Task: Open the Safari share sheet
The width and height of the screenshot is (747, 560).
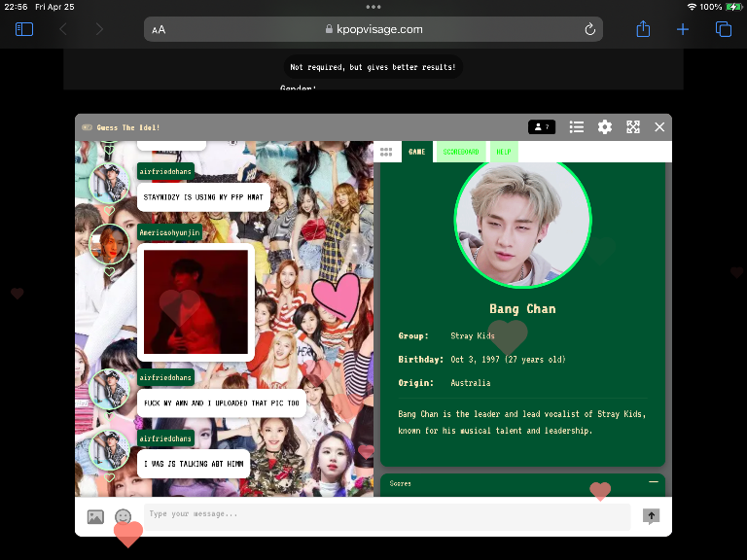Action: click(643, 28)
